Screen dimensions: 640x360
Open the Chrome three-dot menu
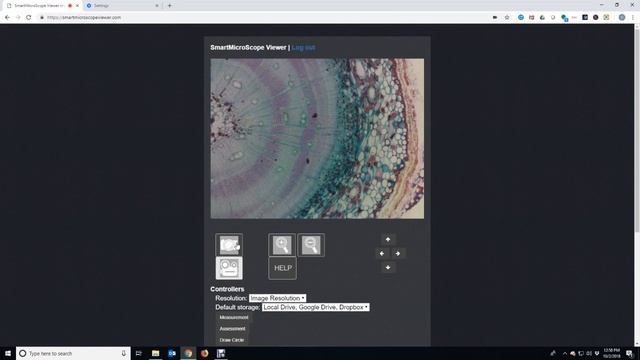633,18
